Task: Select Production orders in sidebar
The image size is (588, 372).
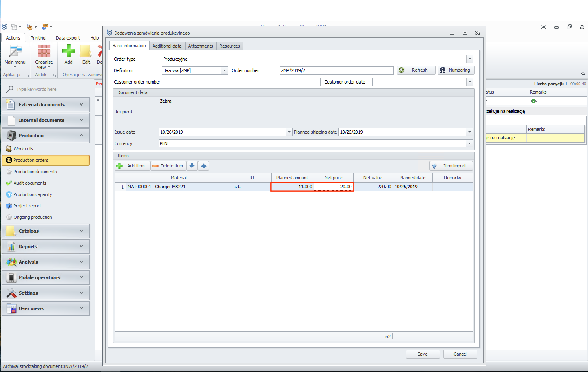Action: click(x=46, y=160)
